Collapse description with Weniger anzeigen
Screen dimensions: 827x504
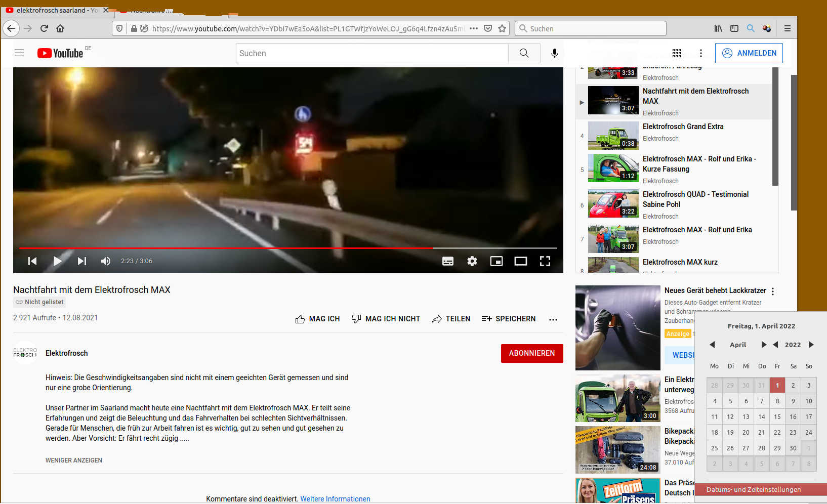click(74, 460)
